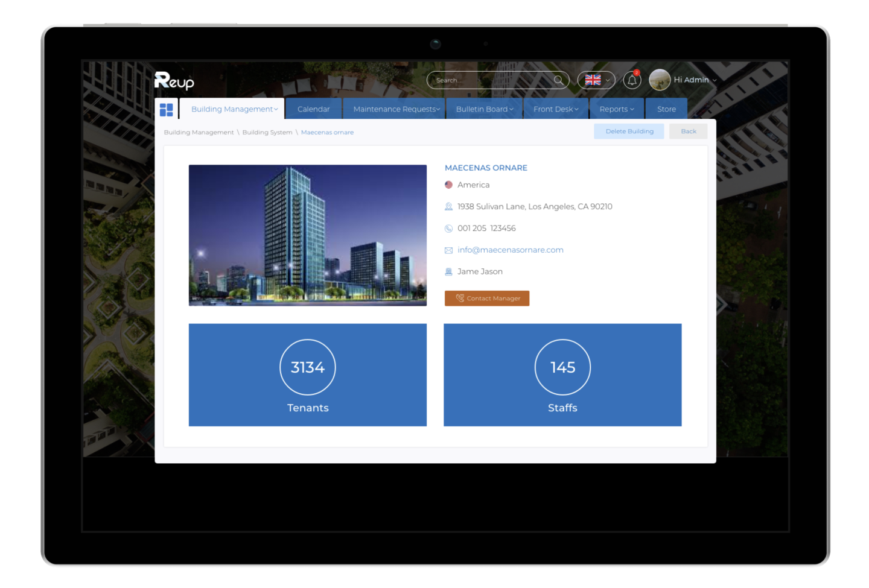This screenshot has width=869, height=588.
Task: Click the America country text
Action: [473, 185]
